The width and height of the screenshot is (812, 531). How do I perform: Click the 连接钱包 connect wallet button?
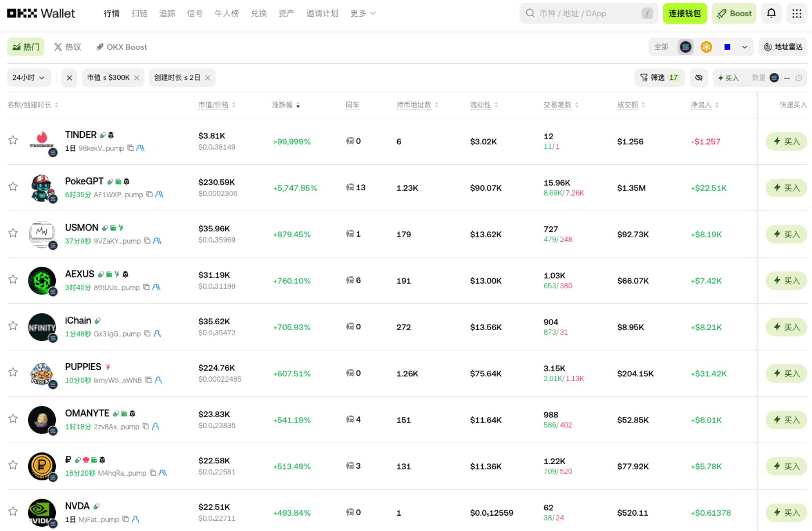pos(684,13)
